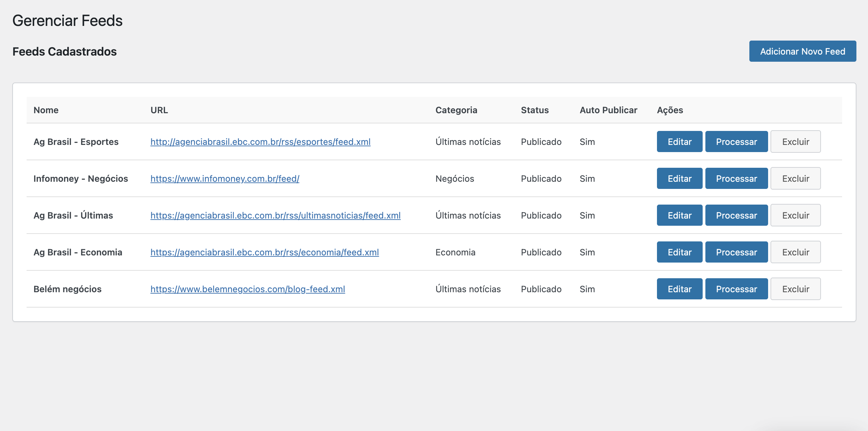Click the Economia category cell
868x431 pixels.
click(x=455, y=252)
